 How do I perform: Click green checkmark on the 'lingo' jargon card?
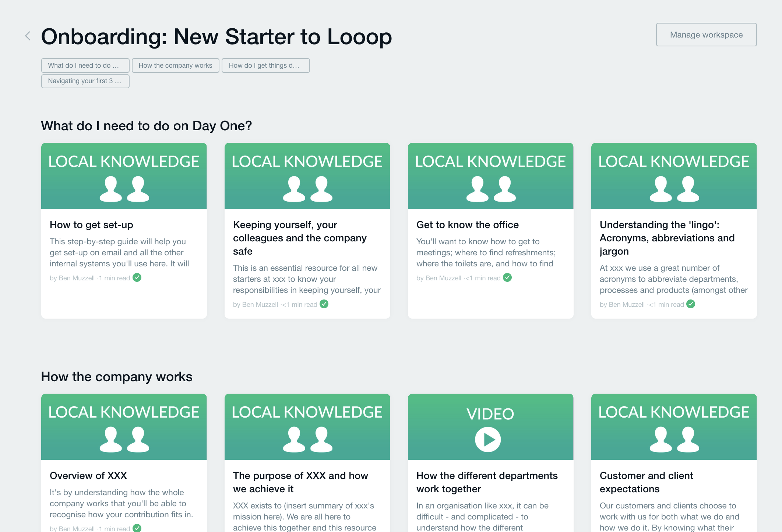pos(691,304)
